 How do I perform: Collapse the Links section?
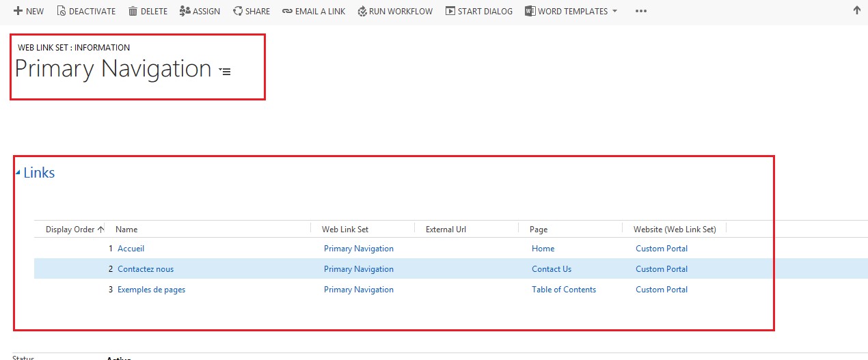click(x=18, y=174)
